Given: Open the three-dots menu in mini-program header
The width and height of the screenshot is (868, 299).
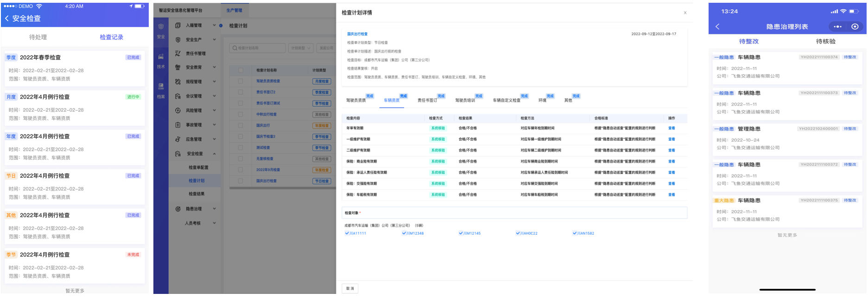Looking at the screenshot, I should (x=837, y=27).
